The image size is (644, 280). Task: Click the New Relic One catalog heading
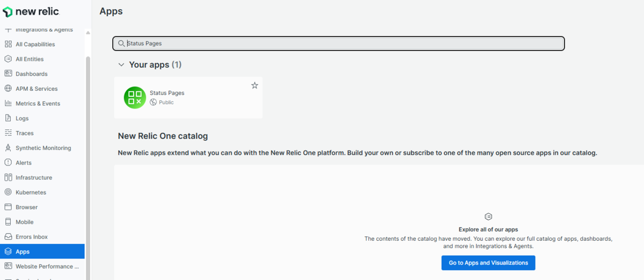coord(163,136)
